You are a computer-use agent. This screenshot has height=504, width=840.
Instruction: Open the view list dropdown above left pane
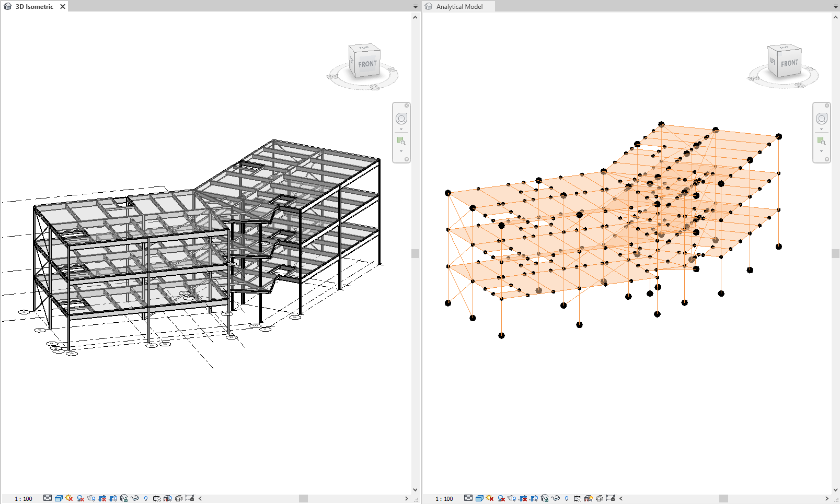click(416, 7)
